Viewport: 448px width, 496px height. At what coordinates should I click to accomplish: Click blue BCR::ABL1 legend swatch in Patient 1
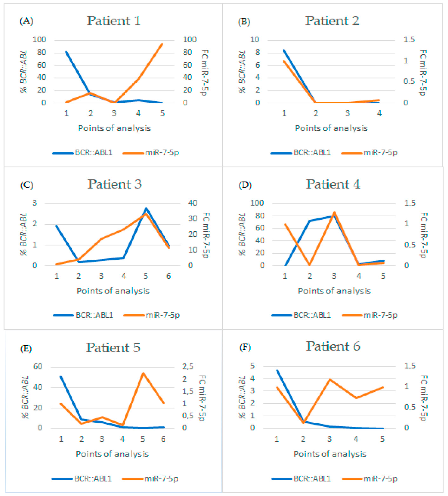[63, 153]
